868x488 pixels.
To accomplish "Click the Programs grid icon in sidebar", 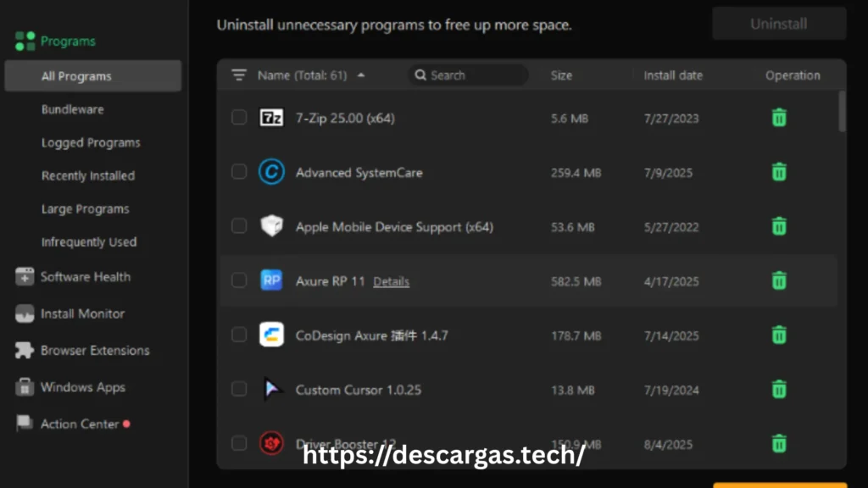I will point(25,41).
